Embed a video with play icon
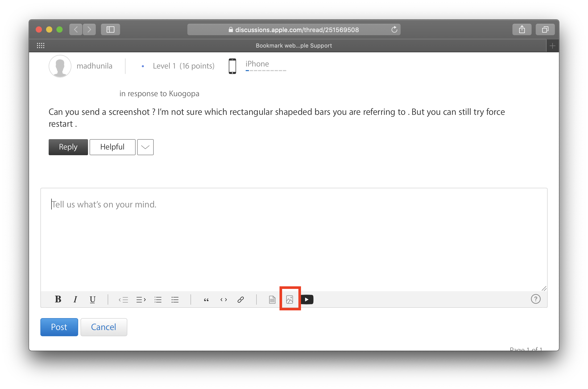 point(307,300)
